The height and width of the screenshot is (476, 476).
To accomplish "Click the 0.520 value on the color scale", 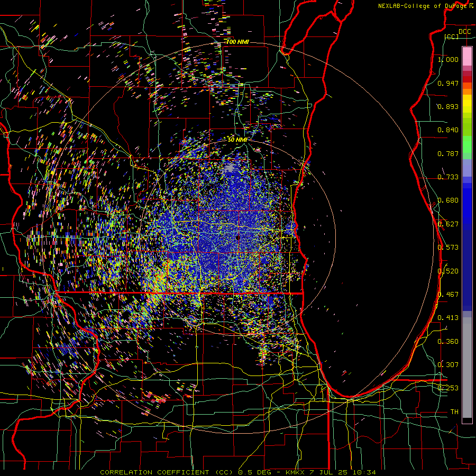I will [x=448, y=271].
